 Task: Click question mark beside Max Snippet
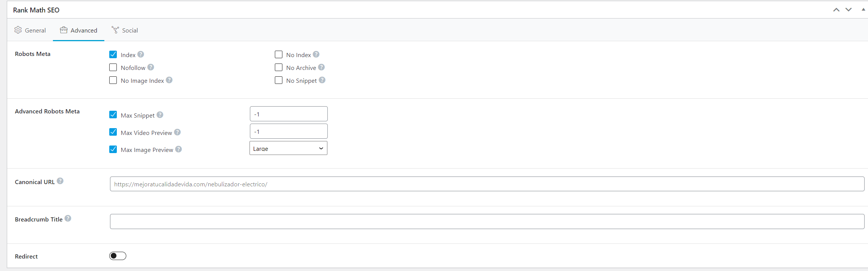tap(160, 115)
